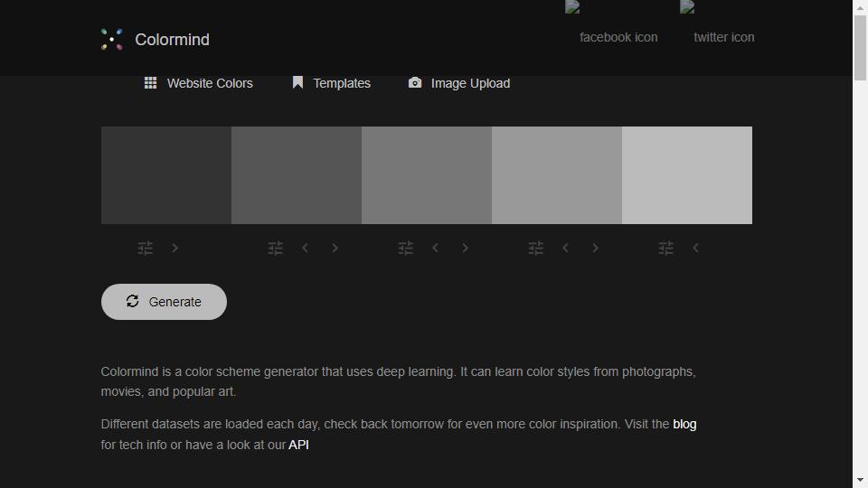Move third swatch color left

(435, 248)
